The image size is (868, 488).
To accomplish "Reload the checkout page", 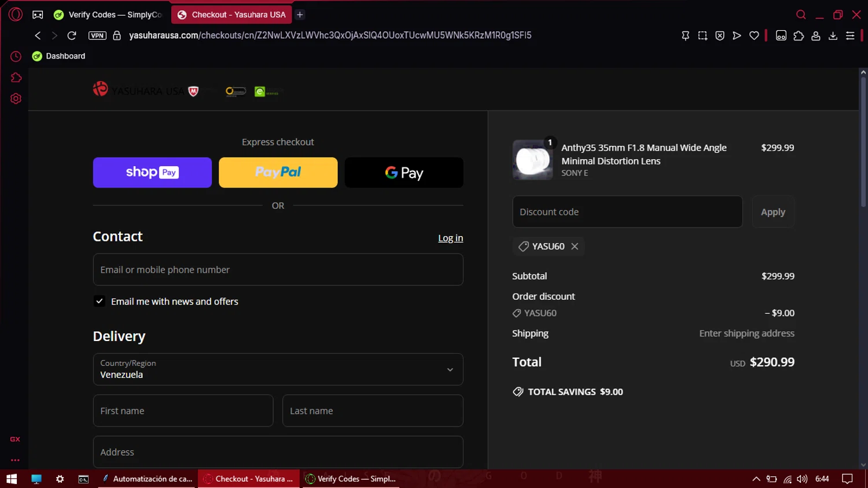I will tap(72, 35).
